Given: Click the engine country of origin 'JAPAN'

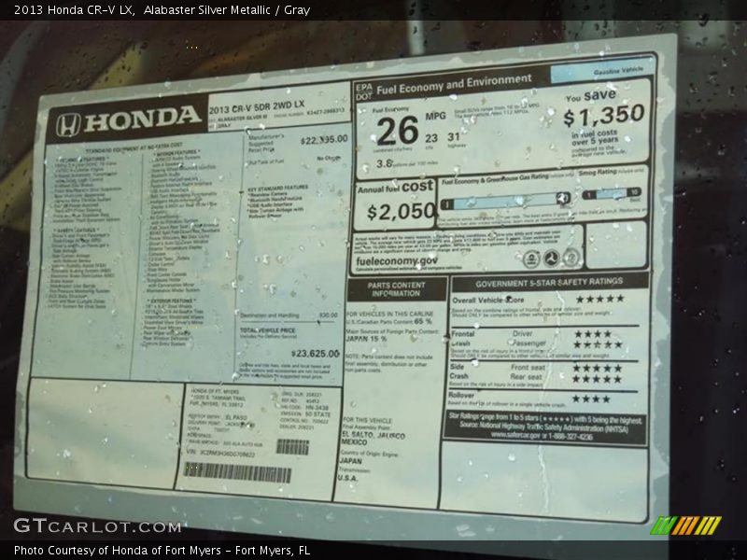Looking at the screenshot, I should pos(351,461).
